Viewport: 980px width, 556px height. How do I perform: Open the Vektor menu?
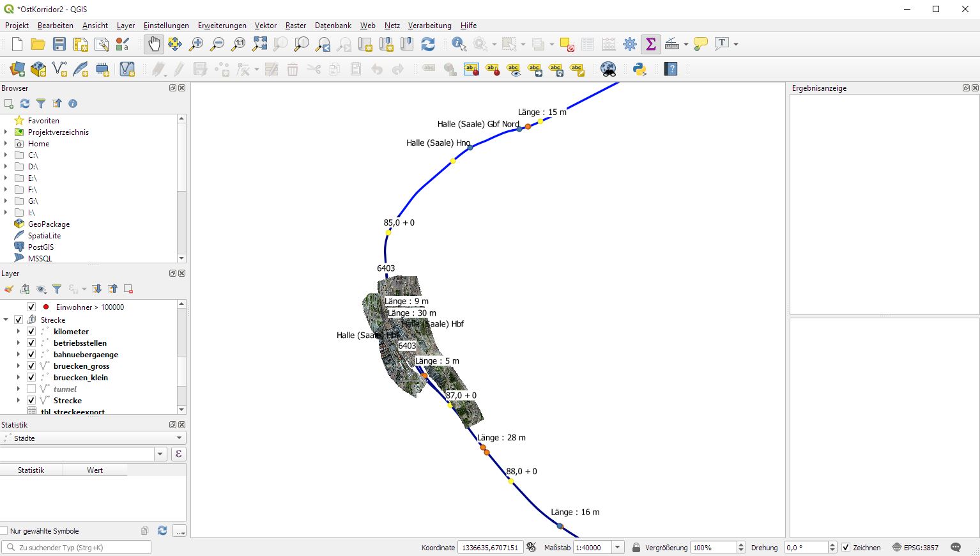point(265,26)
